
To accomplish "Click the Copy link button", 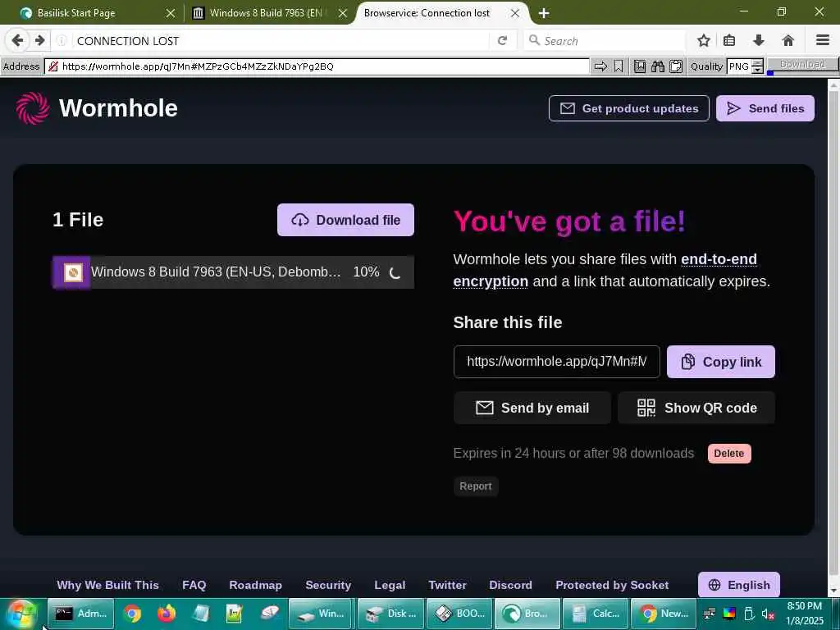I will (x=721, y=362).
